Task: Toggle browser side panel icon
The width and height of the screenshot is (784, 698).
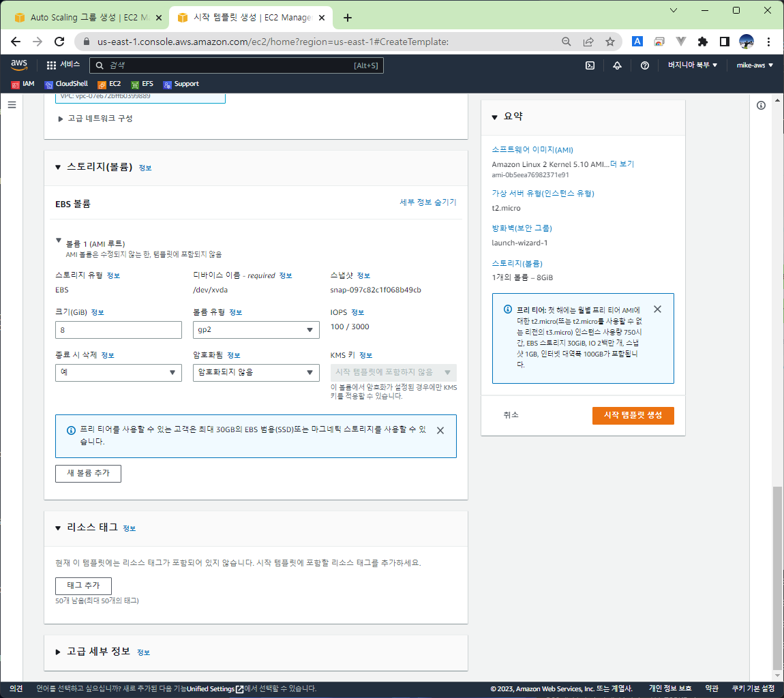Action: click(x=724, y=42)
